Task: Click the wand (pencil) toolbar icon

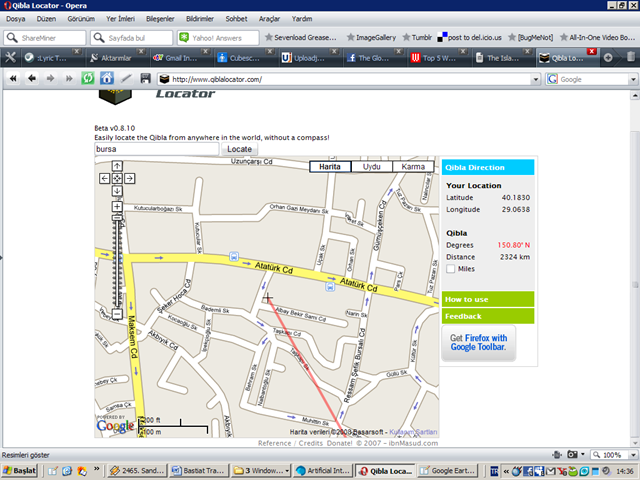Action: coord(126,78)
